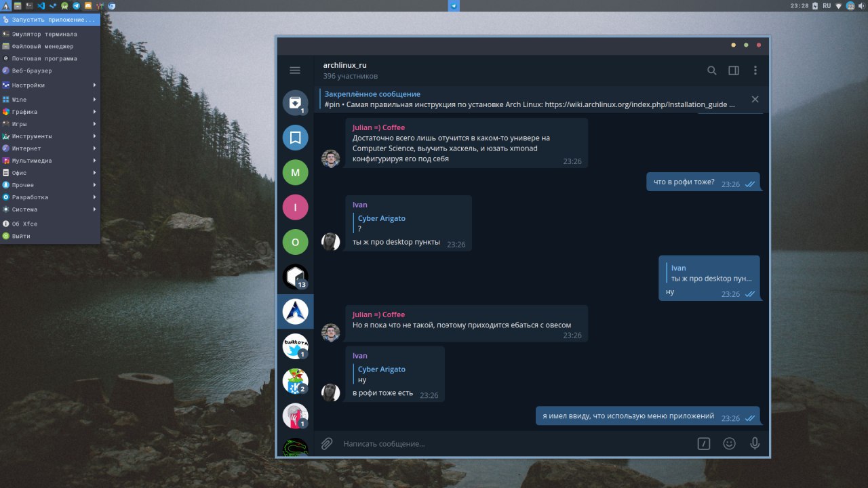Expand the 'Wine' submenu
868x488 pixels.
(50, 100)
